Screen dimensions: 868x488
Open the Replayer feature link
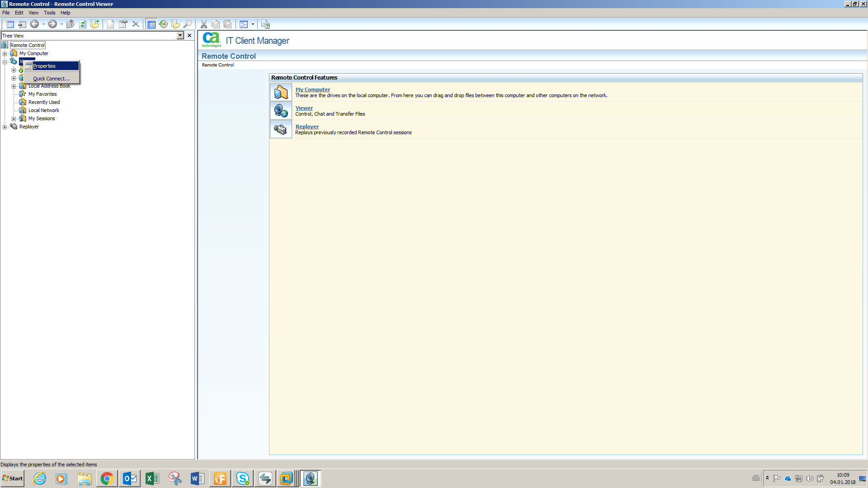[x=307, y=127]
